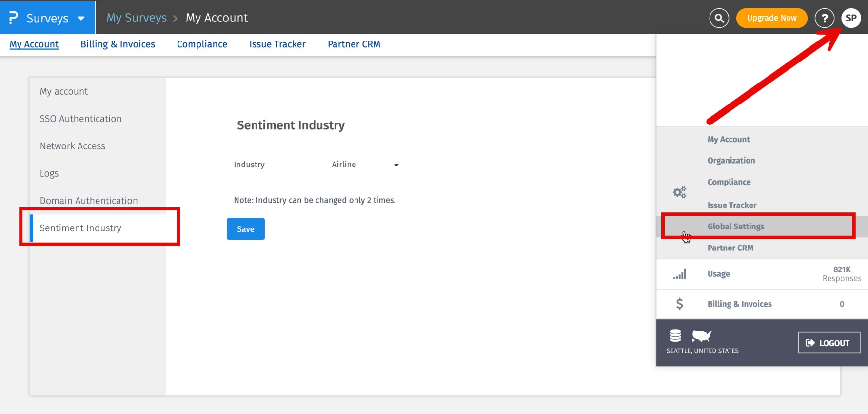
Task: Open SSO Authentication in sidebar
Action: (80, 119)
